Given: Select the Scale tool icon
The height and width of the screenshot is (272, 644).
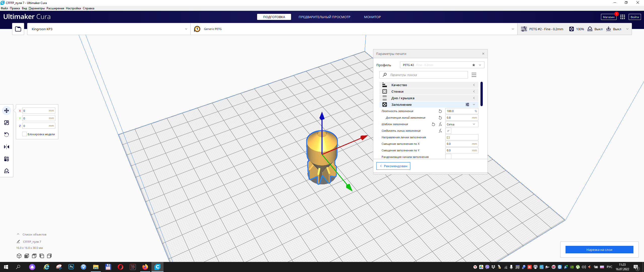Looking at the screenshot, I should [x=7, y=123].
